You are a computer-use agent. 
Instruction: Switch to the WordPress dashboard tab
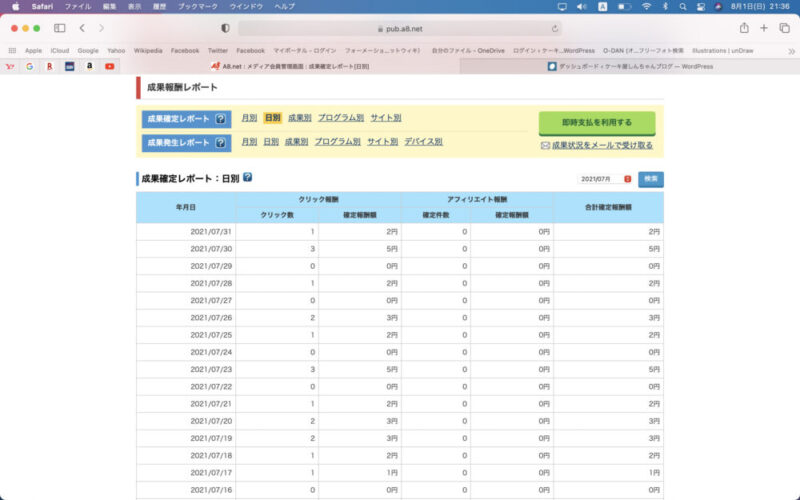pos(630,67)
